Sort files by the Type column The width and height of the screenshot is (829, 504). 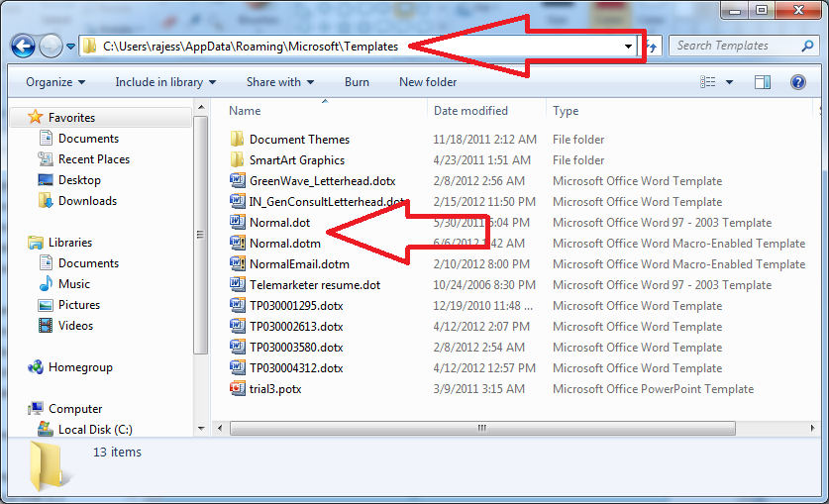[566, 111]
